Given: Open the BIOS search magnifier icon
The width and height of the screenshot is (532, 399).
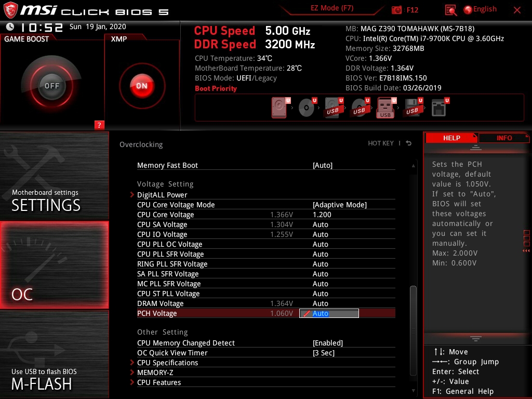Looking at the screenshot, I should point(450,10).
